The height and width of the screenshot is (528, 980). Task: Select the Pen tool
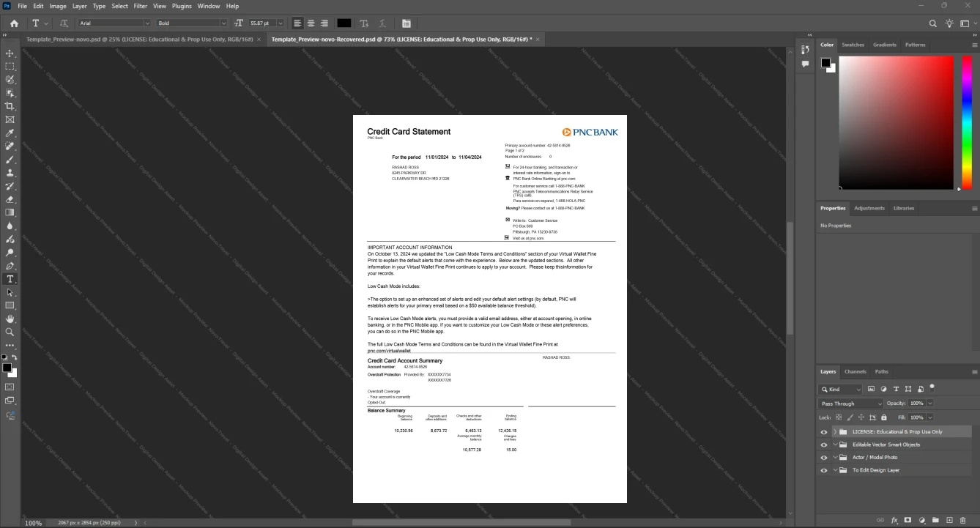pyautogui.click(x=10, y=266)
